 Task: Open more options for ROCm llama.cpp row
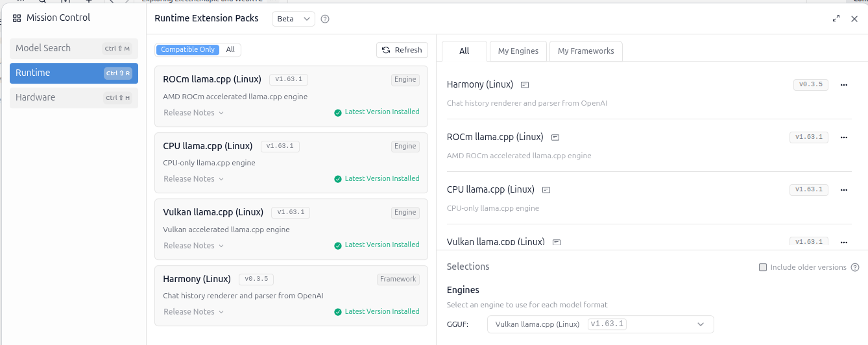tap(844, 137)
